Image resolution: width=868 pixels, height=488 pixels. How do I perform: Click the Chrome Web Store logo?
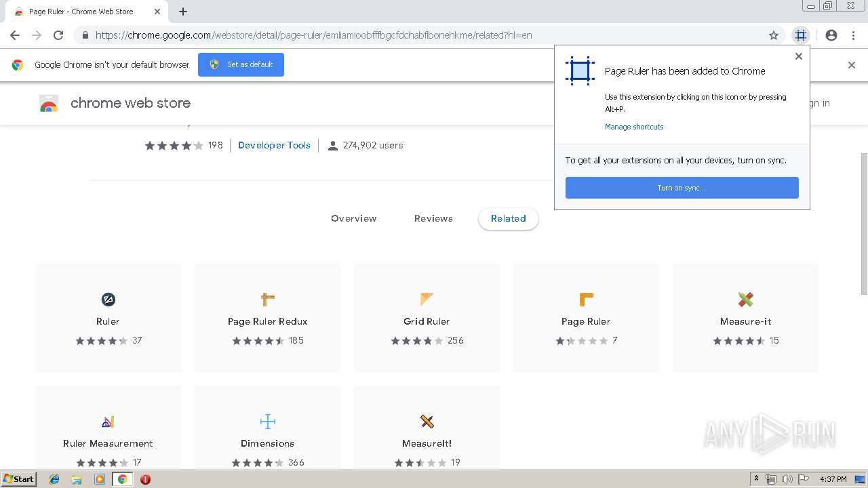coord(49,104)
